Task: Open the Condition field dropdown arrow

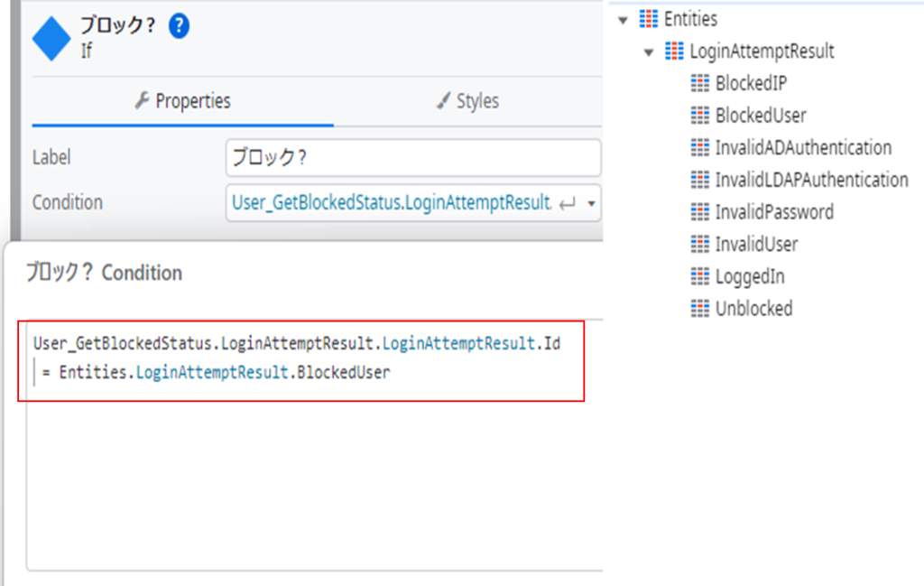Action: (x=591, y=204)
